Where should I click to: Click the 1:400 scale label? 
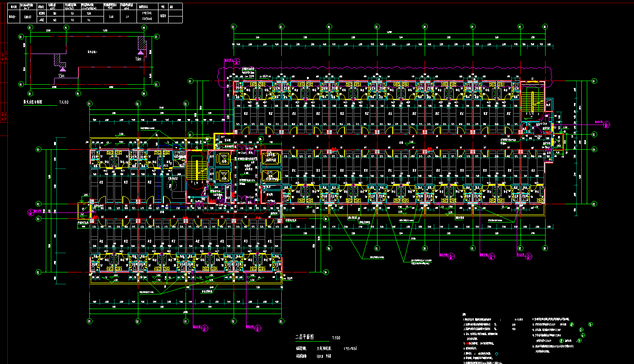[x=64, y=102]
